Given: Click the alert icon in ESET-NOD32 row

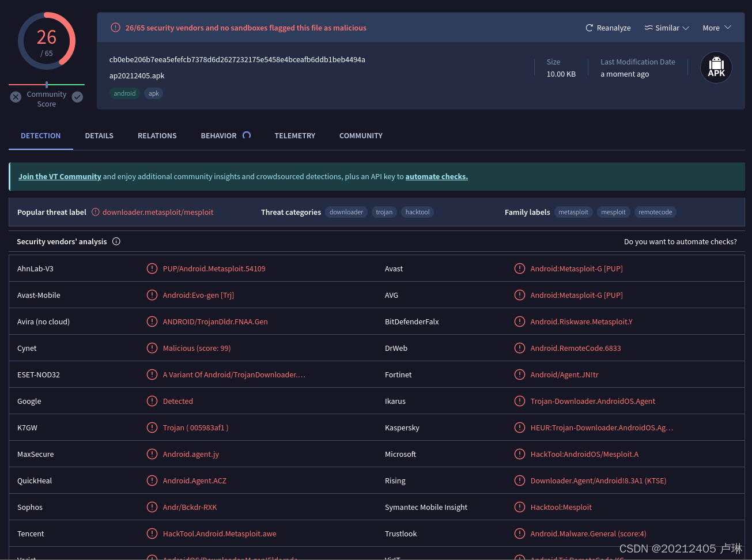Looking at the screenshot, I should tap(152, 374).
